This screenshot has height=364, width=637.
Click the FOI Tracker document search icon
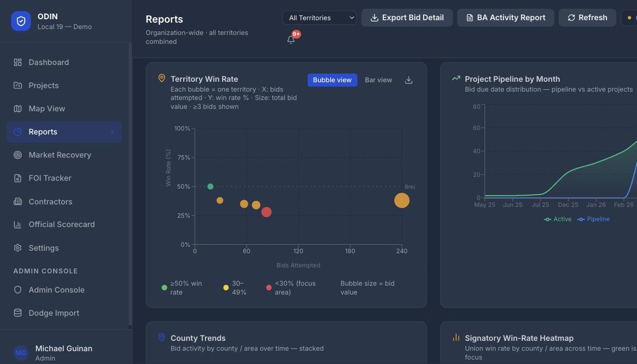[x=18, y=178]
